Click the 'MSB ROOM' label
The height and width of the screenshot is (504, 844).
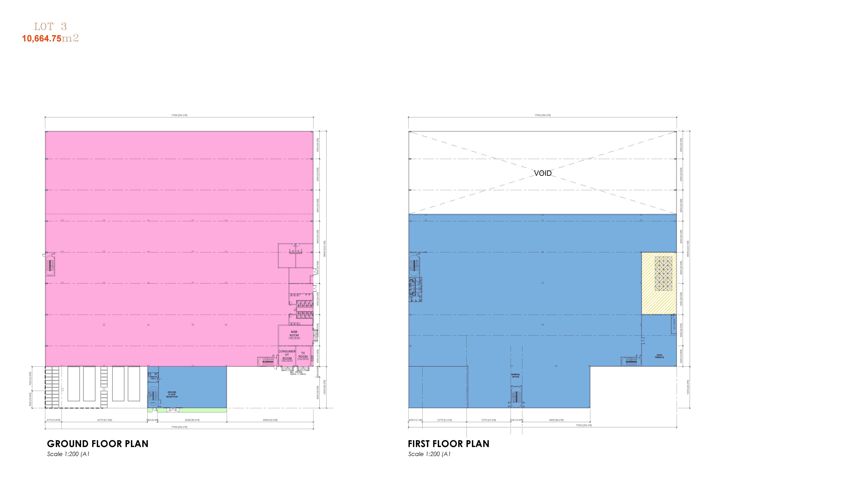click(294, 334)
